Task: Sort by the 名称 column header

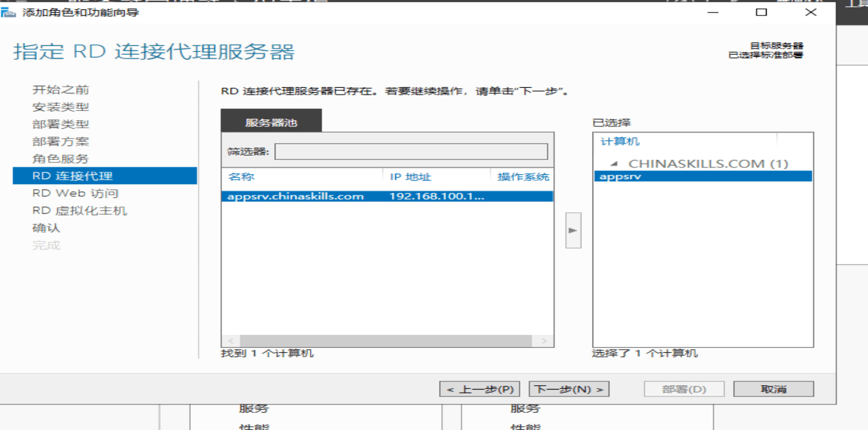Action: 241,177
